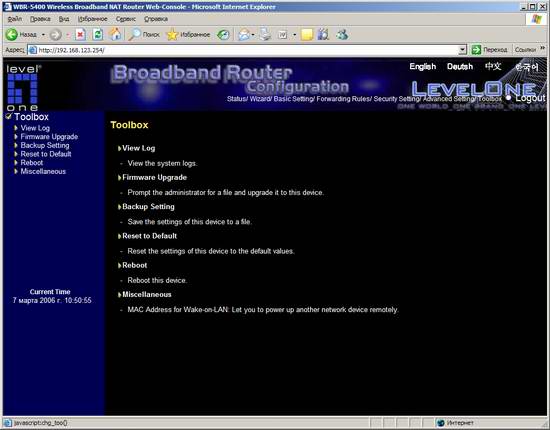Click 'View the system logs.' description
The height and width of the screenshot is (430, 550).
tap(162, 163)
